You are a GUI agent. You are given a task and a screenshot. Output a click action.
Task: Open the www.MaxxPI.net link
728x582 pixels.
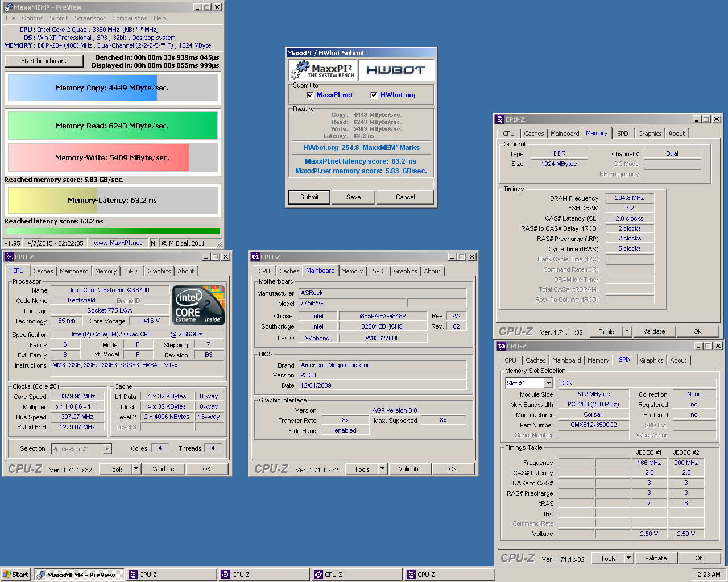pyautogui.click(x=118, y=243)
